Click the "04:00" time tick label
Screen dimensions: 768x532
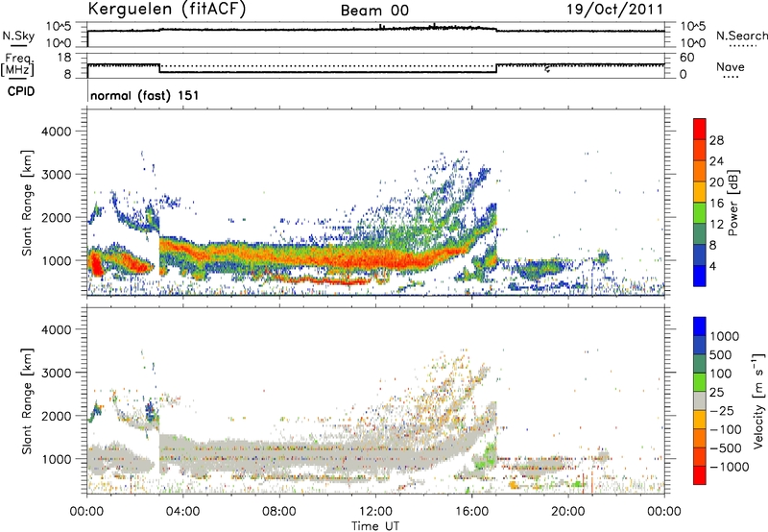pos(182,512)
